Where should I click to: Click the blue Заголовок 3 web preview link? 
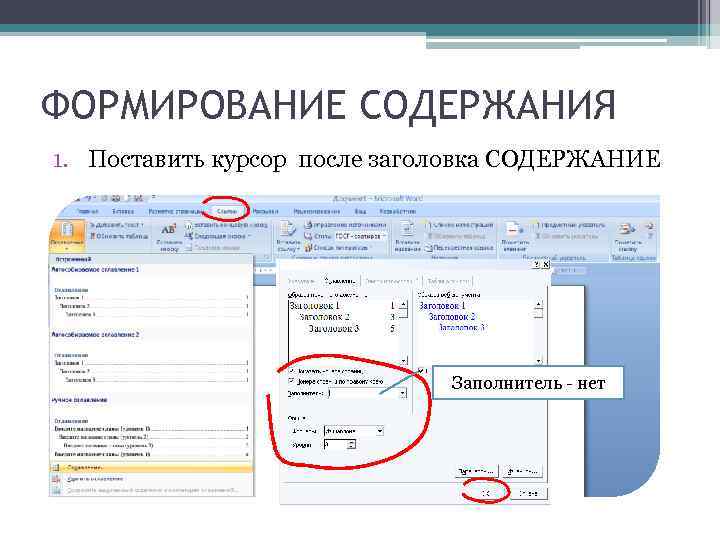[x=462, y=328]
